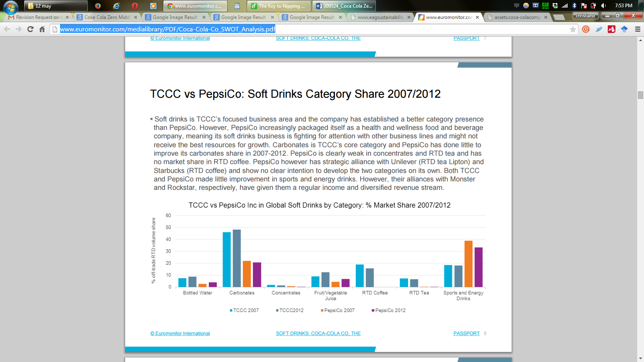Screen dimensions: 644x362
Task: Switch to the first 'Google Image Result' tab
Action: point(175,17)
